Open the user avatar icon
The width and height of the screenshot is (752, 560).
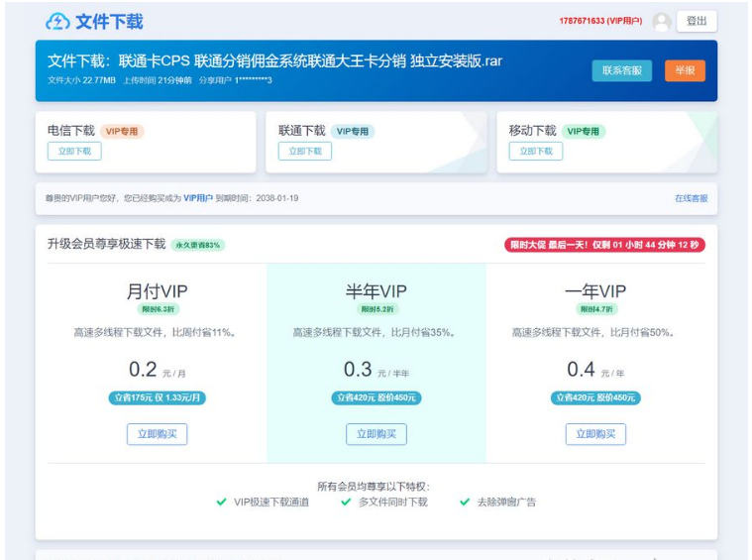coord(662,22)
